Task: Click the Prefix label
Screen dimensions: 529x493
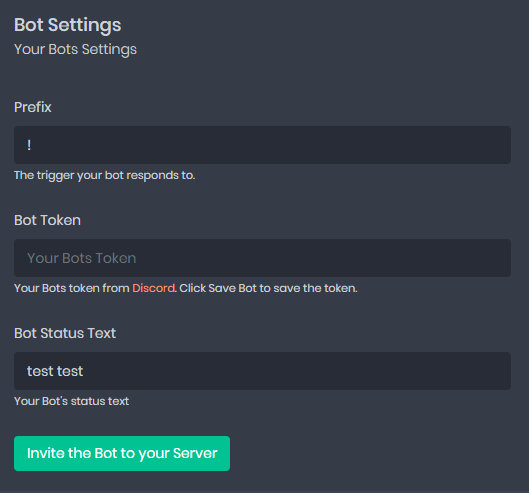Action: [x=33, y=107]
